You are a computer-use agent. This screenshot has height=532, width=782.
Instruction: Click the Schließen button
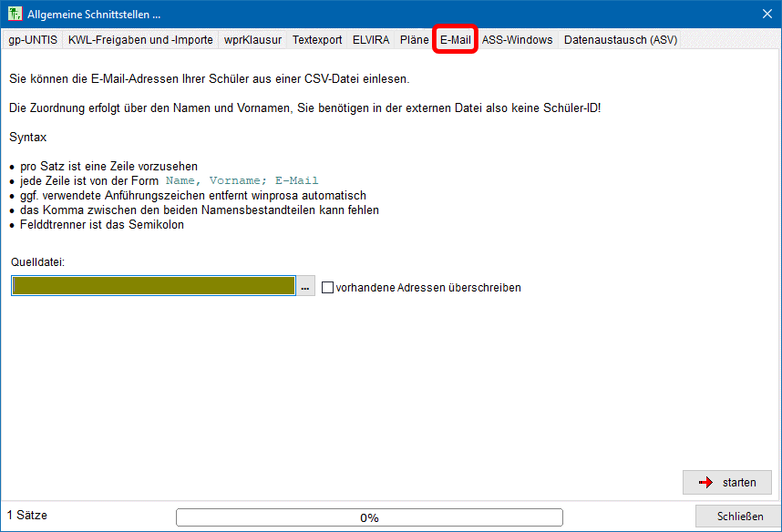coord(739,517)
